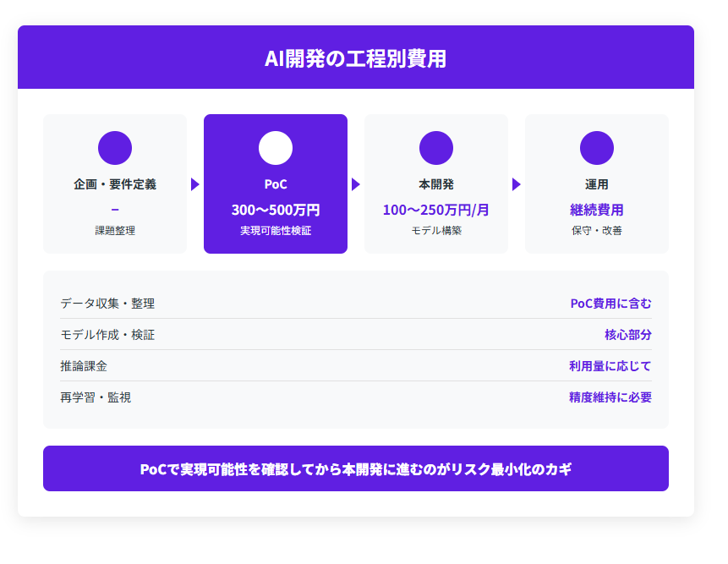
Task: Select the 推論課金 row label
Action: pyautogui.click(x=84, y=366)
